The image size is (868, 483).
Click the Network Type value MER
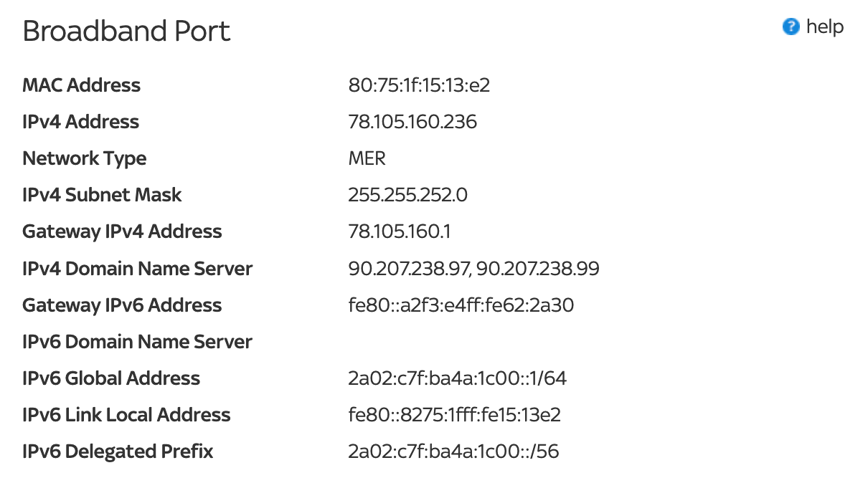click(367, 158)
